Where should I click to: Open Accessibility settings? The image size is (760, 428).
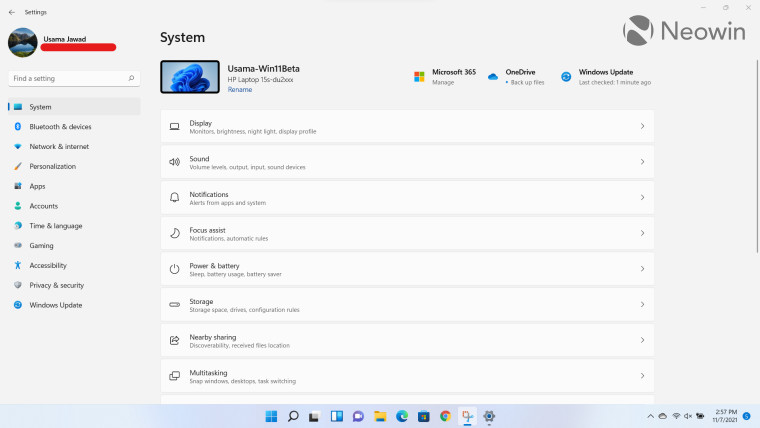pyautogui.click(x=74, y=266)
